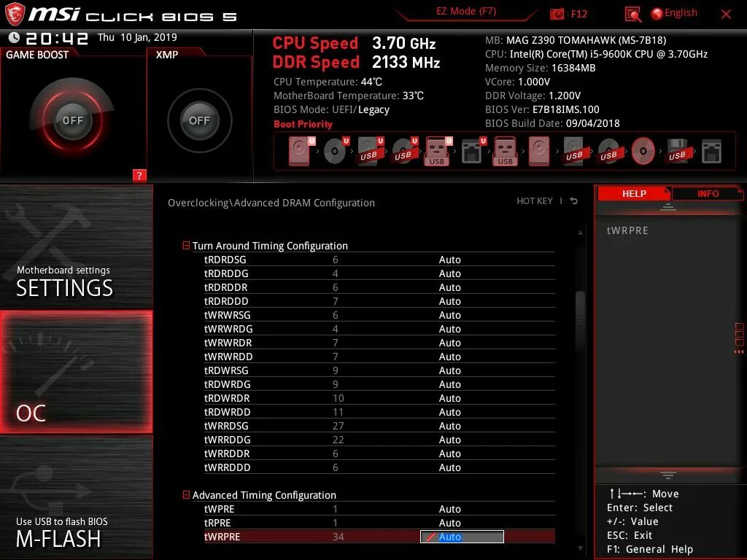The height and width of the screenshot is (560, 747).
Task: Click Auto value for tRDWRDG
Action: [x=449, y=384]
